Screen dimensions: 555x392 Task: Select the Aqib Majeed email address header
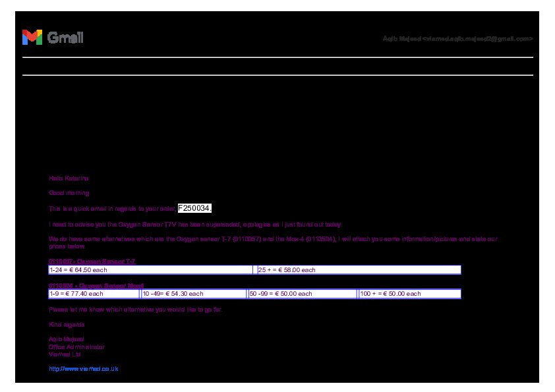(457, 39)
